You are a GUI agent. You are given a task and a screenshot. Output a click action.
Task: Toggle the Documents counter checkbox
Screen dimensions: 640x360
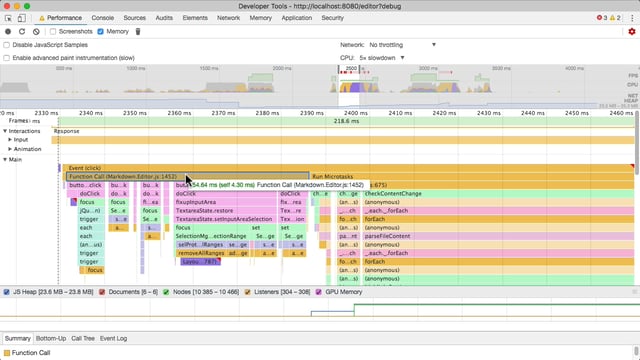[102, 292]
